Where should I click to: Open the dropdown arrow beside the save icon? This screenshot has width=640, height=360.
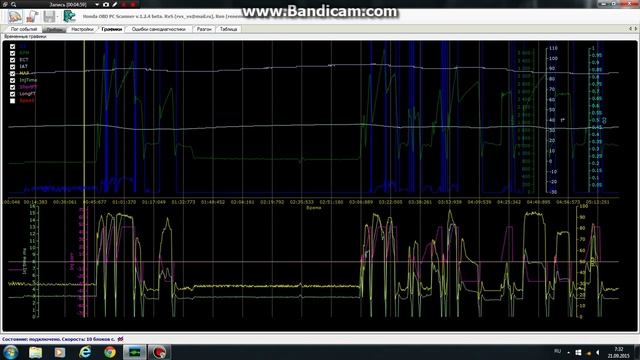click(x=58, y=17)
